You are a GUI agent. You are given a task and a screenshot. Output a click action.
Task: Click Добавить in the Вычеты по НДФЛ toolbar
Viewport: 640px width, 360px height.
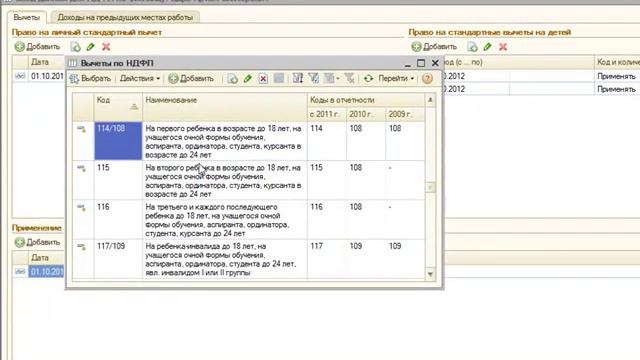pyautogui.click(x=191, y=78)
